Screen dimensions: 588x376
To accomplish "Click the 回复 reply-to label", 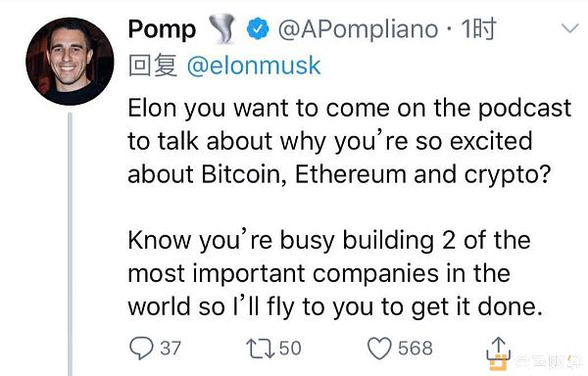I will 152,66.
